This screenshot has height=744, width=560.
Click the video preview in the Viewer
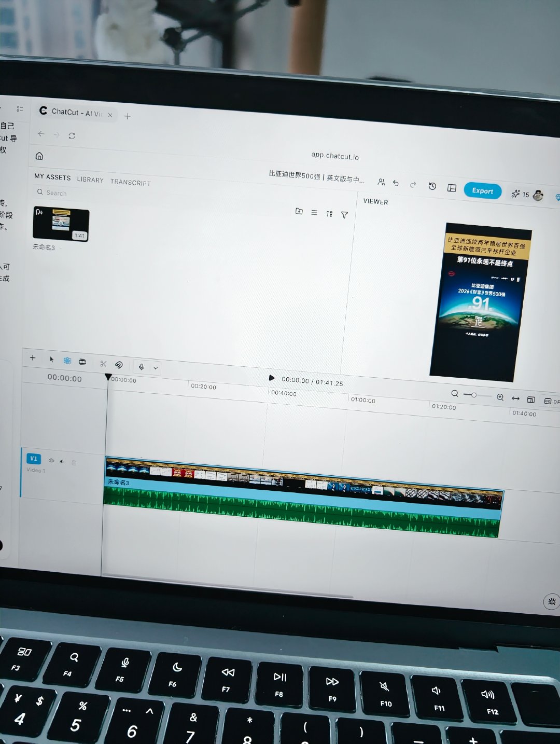tap(481, 302)
